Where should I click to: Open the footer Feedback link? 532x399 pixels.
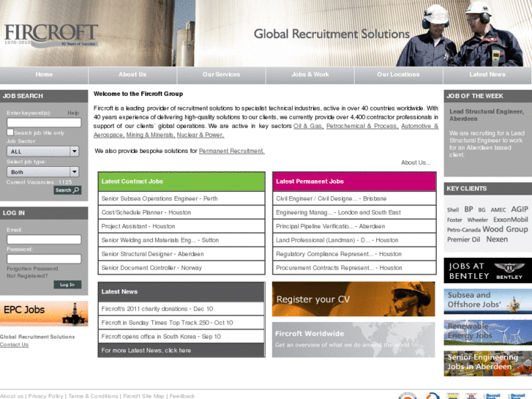click(182, 396)
